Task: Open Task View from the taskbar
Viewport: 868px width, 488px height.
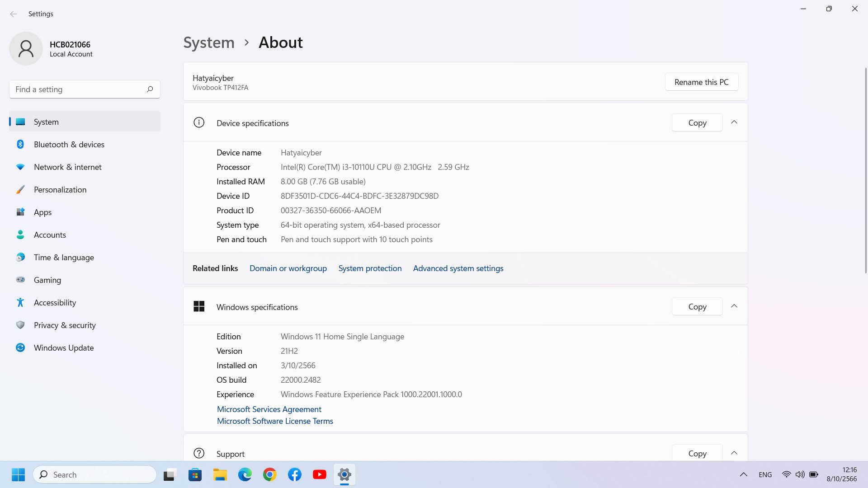Action: click(x=169, y=474)
